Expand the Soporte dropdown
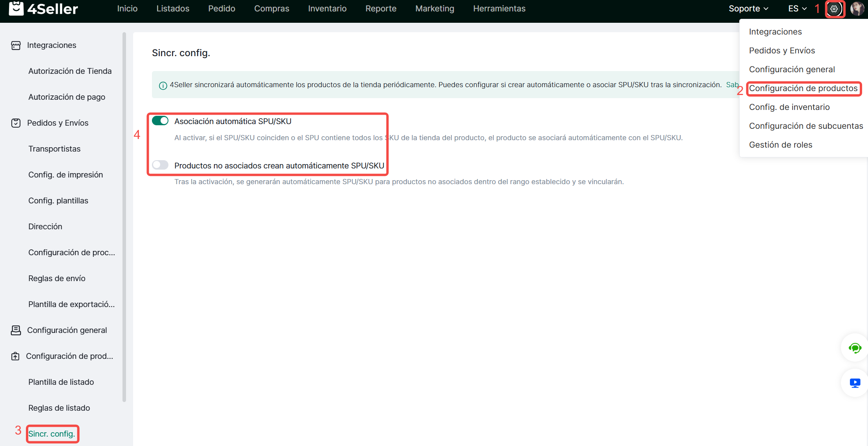Screen dimensions: 868x446 point(748,9)
